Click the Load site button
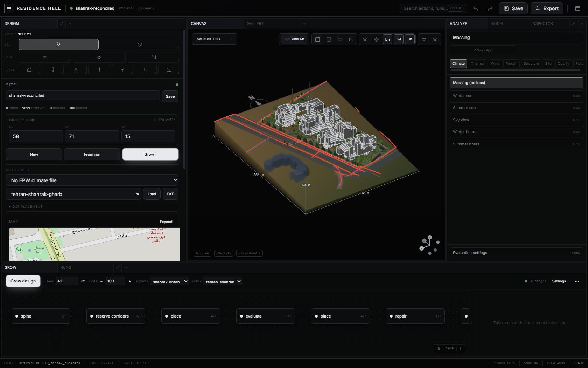 click(152, 194)
